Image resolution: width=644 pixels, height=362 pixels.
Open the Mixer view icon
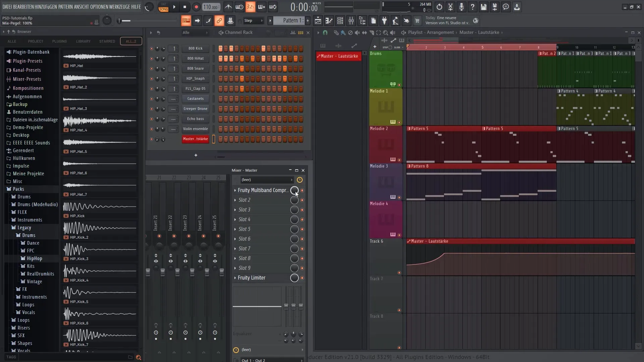[x=351, y=21]
